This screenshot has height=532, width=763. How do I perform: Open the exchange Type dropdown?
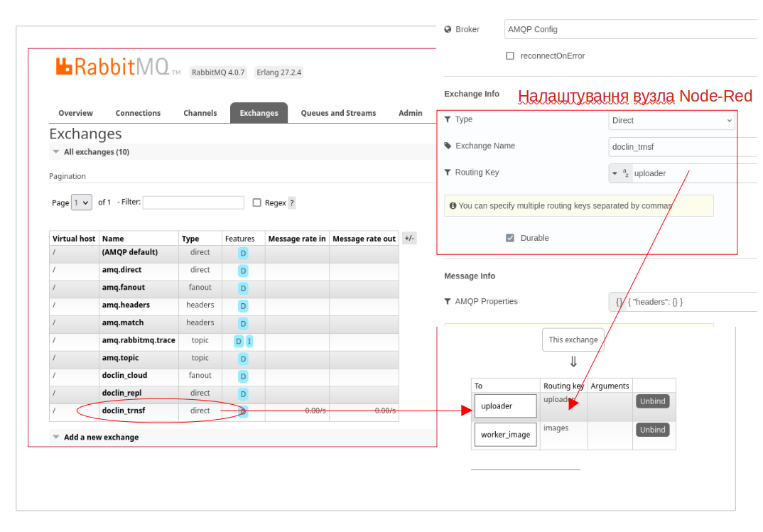click(x=671, y=121)
